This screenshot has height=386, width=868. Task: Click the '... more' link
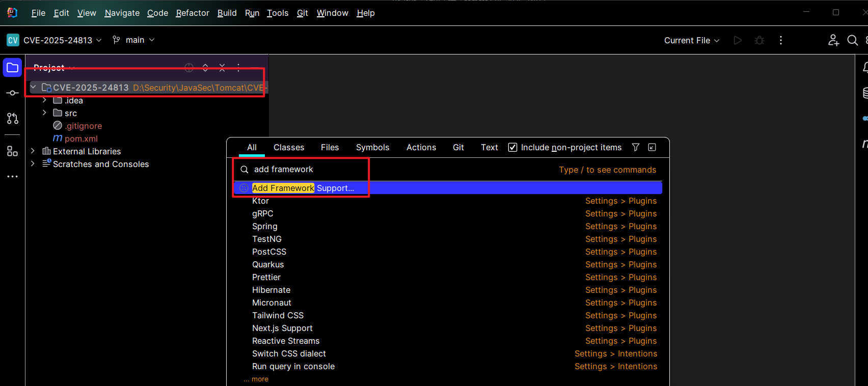click(x=256, y=379)
